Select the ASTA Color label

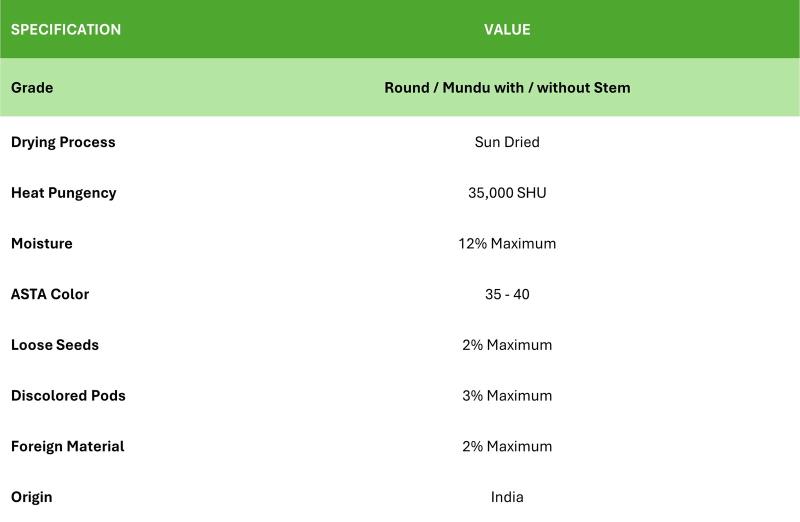click(50, 294)
